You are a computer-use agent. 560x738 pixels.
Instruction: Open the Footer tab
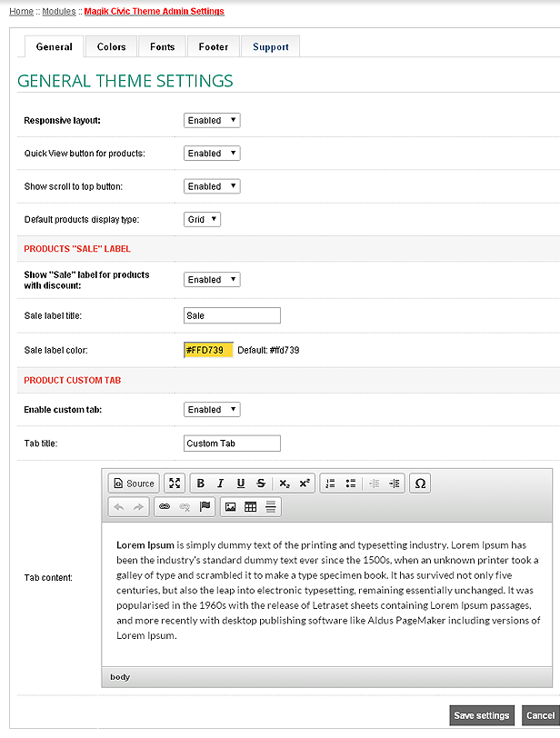point(213,46)
